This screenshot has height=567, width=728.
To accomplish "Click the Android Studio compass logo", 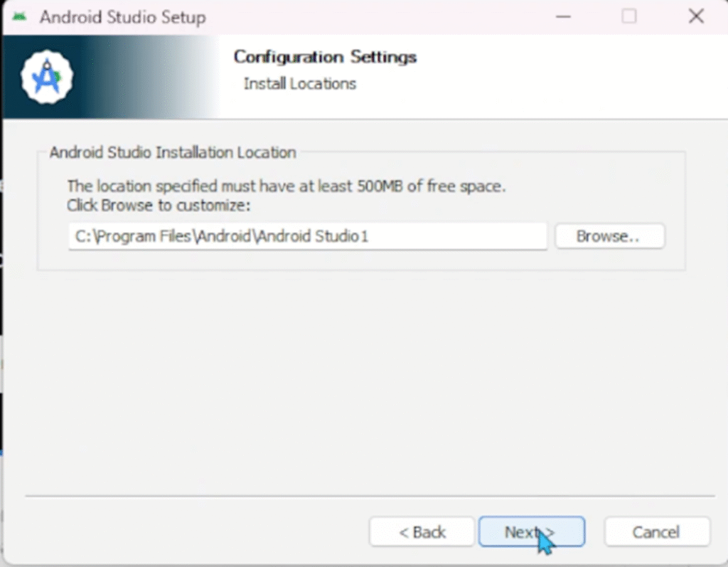I will [x=47, y=77].
